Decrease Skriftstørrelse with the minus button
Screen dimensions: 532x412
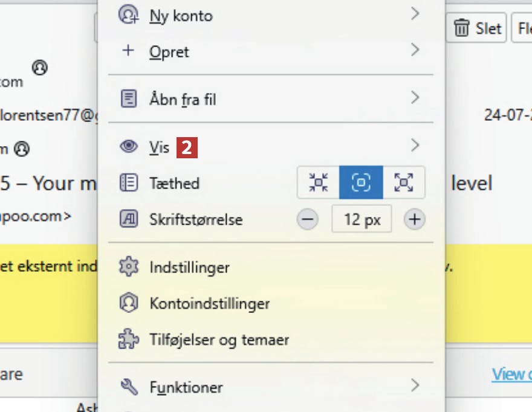click(x=308, y=219)
